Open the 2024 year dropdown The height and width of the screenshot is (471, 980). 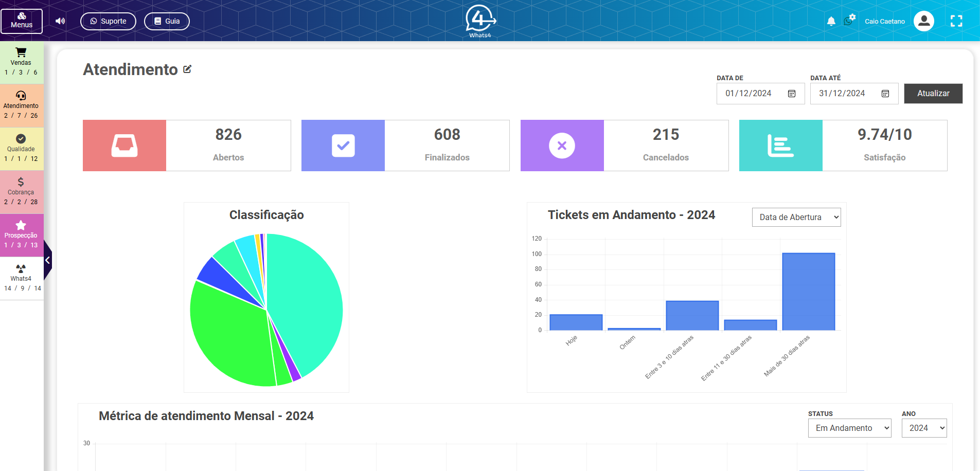[x=923, y=428]
